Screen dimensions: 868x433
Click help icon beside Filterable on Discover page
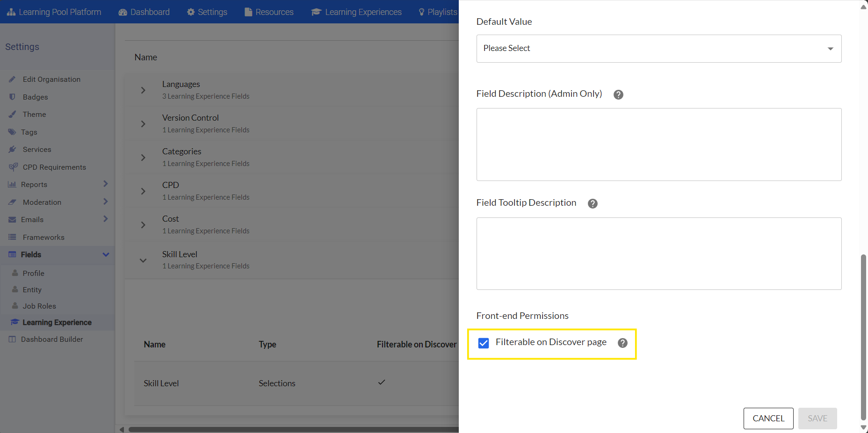622,343
